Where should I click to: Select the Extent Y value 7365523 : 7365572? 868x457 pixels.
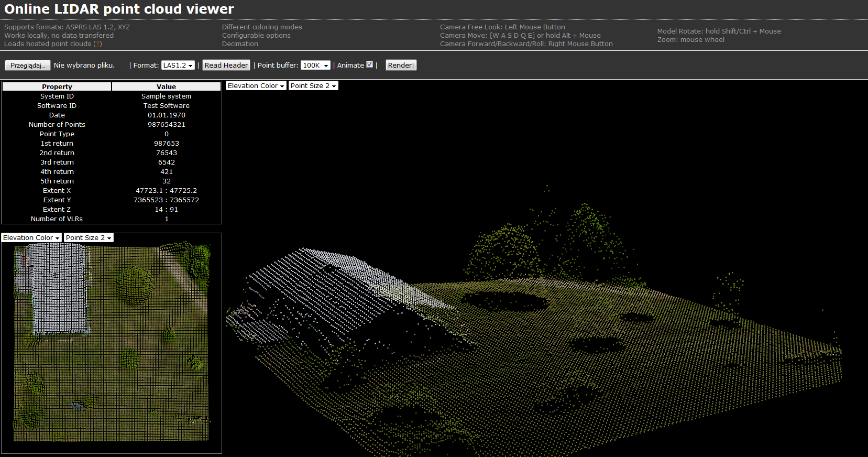(x=166, y=200)
